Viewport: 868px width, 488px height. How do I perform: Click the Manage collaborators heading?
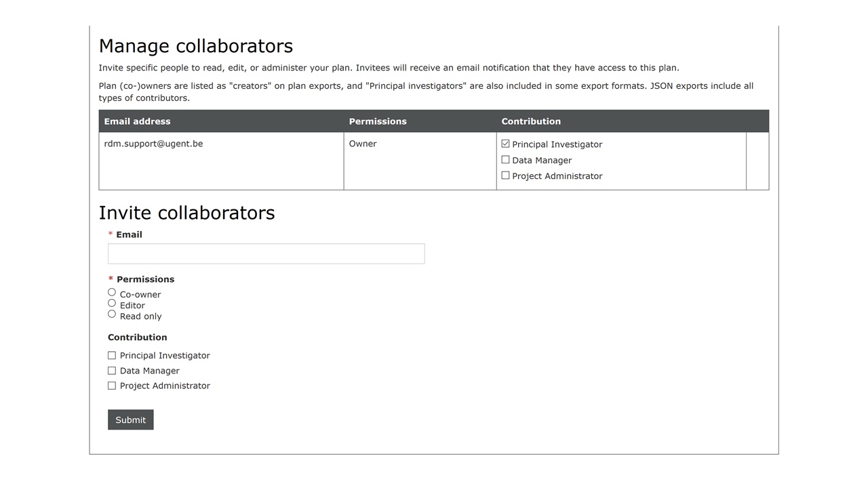pos(195,46)
